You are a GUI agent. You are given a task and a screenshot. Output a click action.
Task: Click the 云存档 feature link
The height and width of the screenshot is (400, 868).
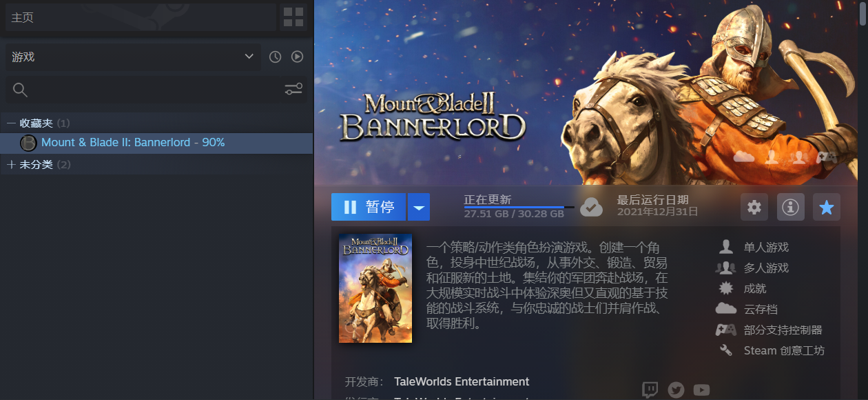tap(761, 309)
